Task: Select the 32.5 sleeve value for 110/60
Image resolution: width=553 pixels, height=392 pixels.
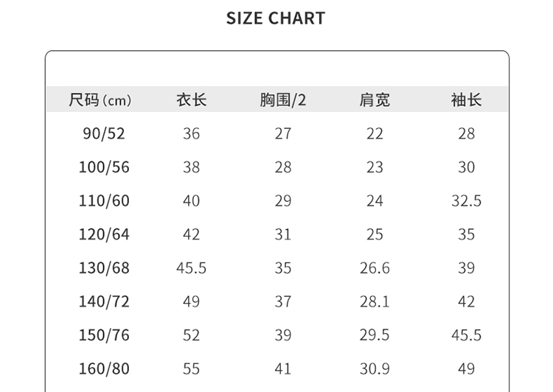Action: pos(466,201)
